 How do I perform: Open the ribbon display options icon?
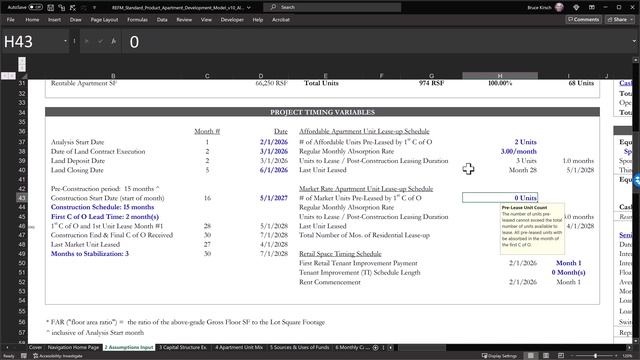click(x=591, y=7)
